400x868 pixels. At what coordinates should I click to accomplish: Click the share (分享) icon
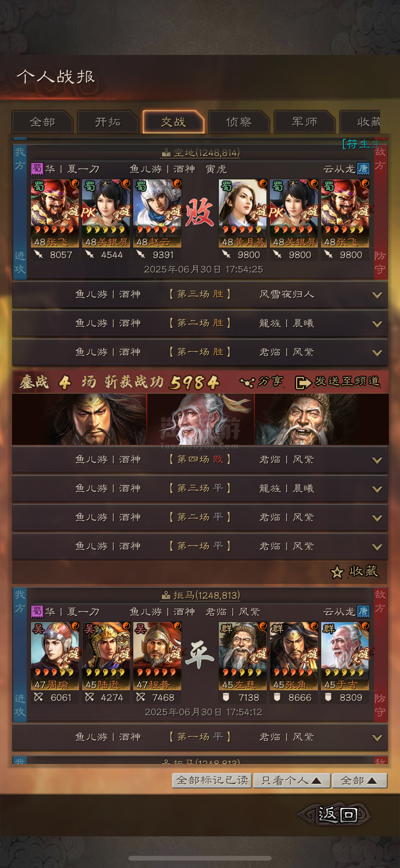click(247, 382)
